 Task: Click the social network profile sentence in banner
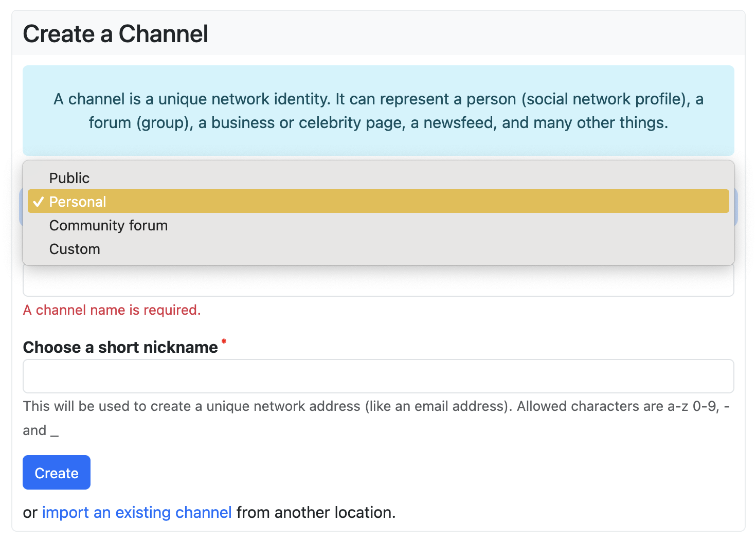pos(379,99)
